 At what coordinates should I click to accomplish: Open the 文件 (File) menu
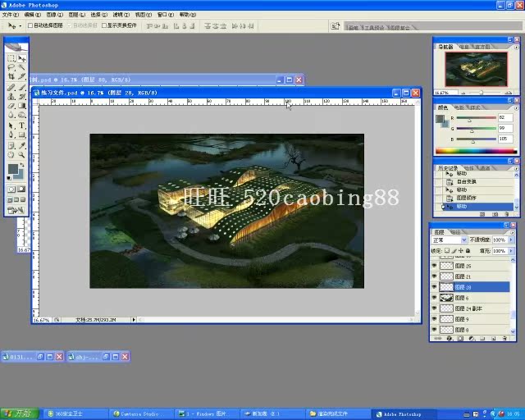point(11,15)
